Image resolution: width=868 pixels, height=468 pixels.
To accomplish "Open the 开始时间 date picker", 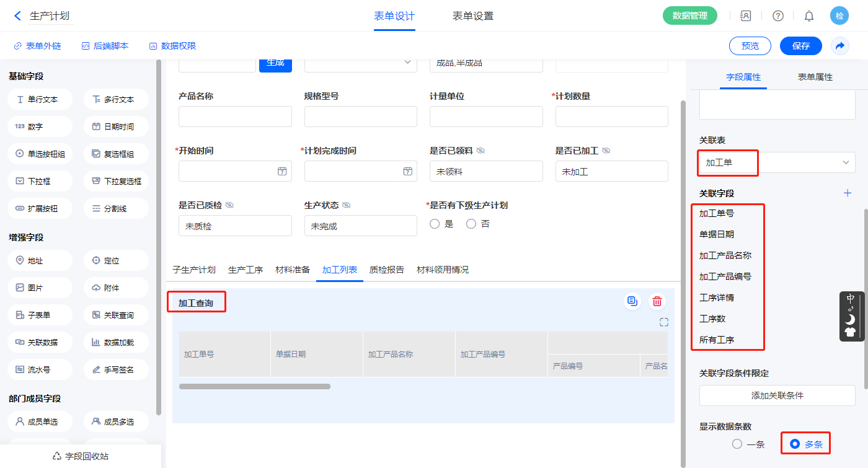I will 282,171.
